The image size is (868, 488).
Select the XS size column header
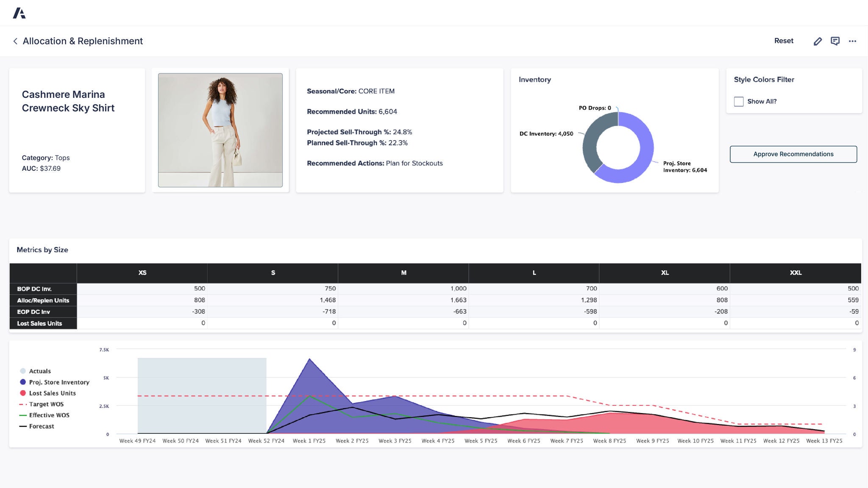pos(142,273)
